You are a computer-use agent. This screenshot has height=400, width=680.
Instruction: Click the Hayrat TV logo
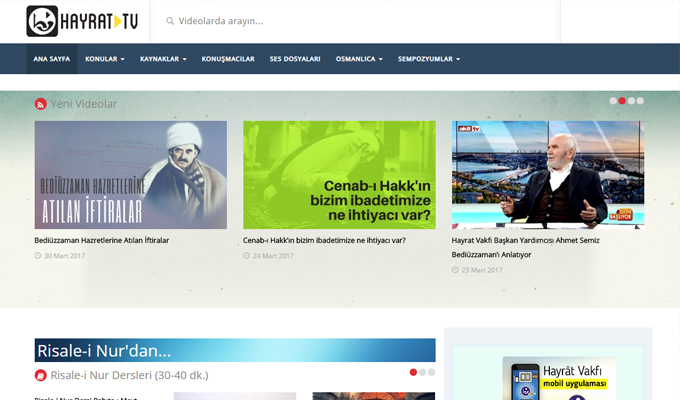point(82,21)
